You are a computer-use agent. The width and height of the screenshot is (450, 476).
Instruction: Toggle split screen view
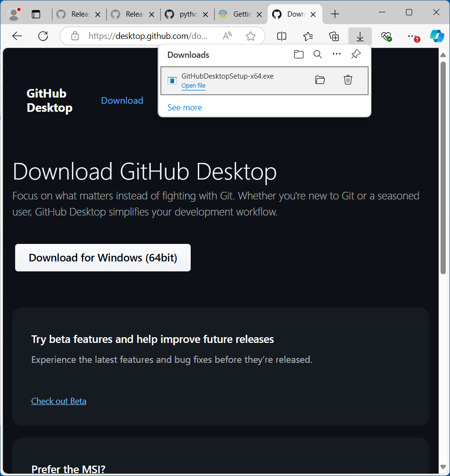click(282, 36)
